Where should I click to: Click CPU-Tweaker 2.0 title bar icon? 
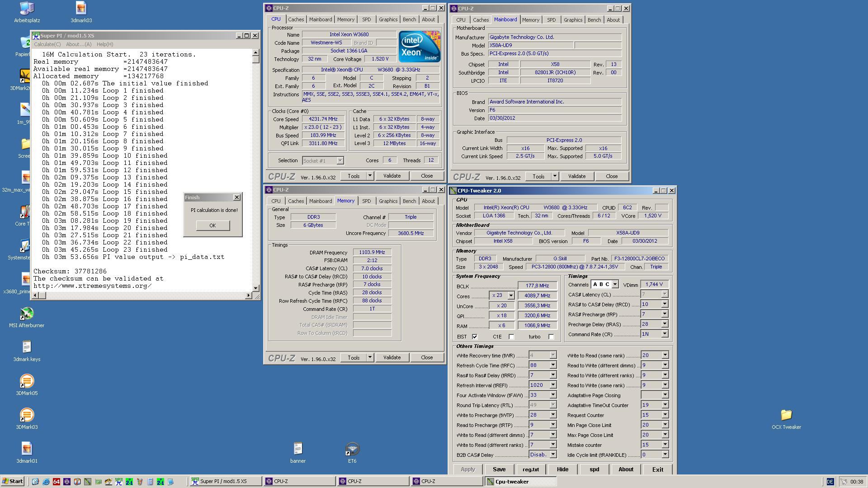(453, 191)
